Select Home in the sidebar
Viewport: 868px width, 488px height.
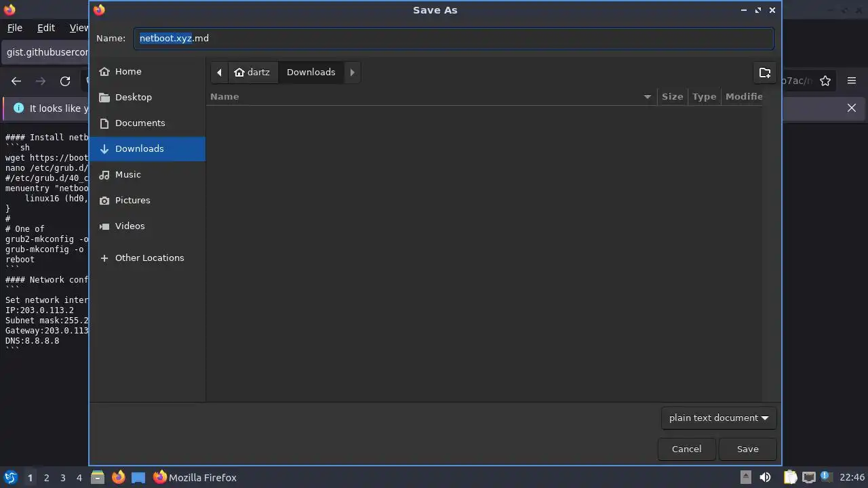pos(147,71)
